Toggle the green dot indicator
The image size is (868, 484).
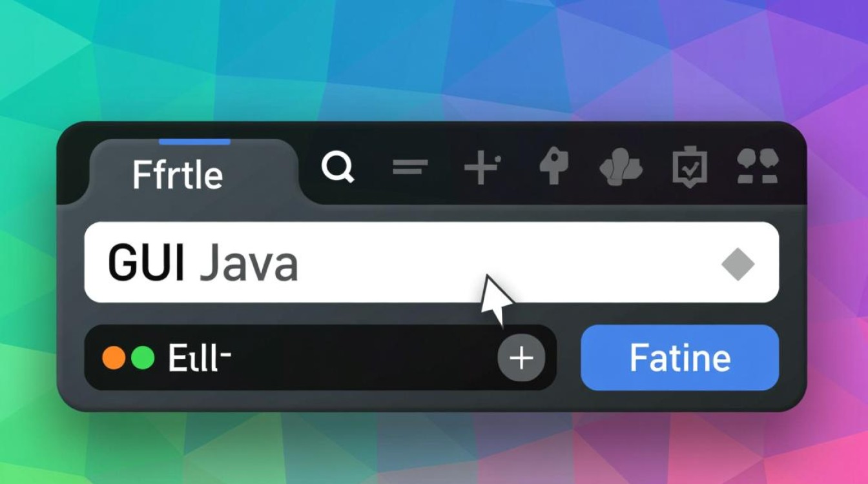pyautogui.click(x=143, y=358)
